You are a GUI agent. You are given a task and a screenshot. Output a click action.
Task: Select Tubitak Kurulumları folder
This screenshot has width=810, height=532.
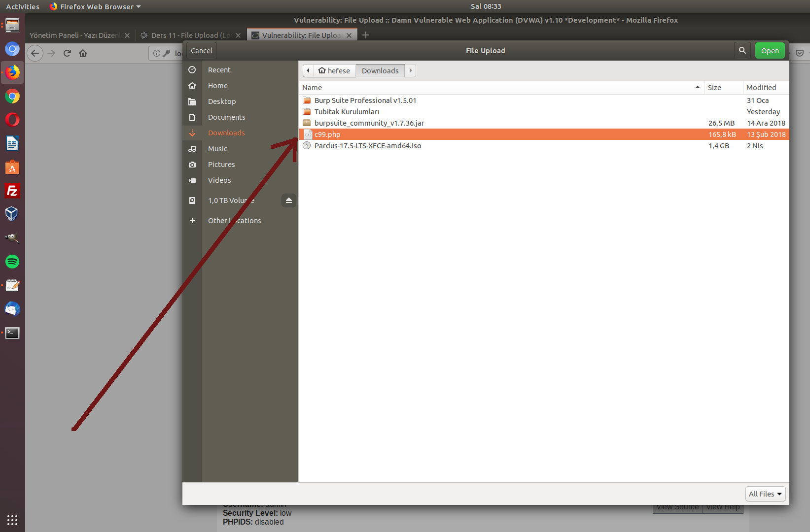tap(544, 112)
